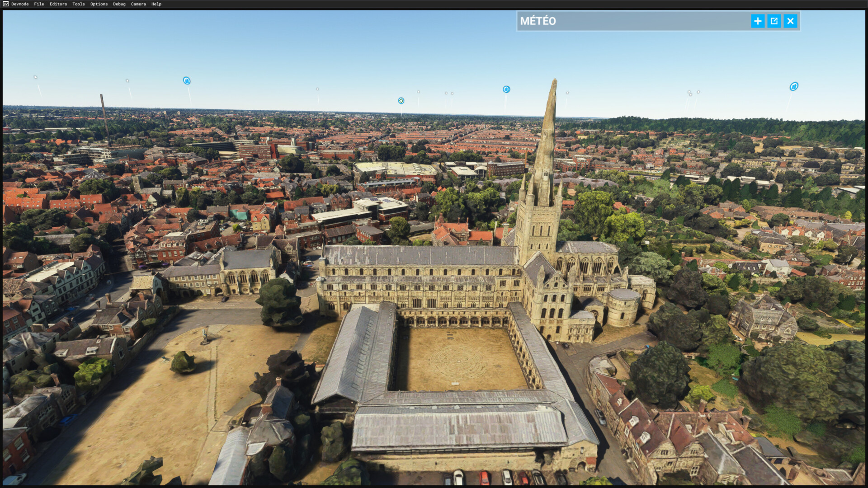Click the Devmode console icon in menu bar
This screenshot has height=488, width=868.
(5, 4)
